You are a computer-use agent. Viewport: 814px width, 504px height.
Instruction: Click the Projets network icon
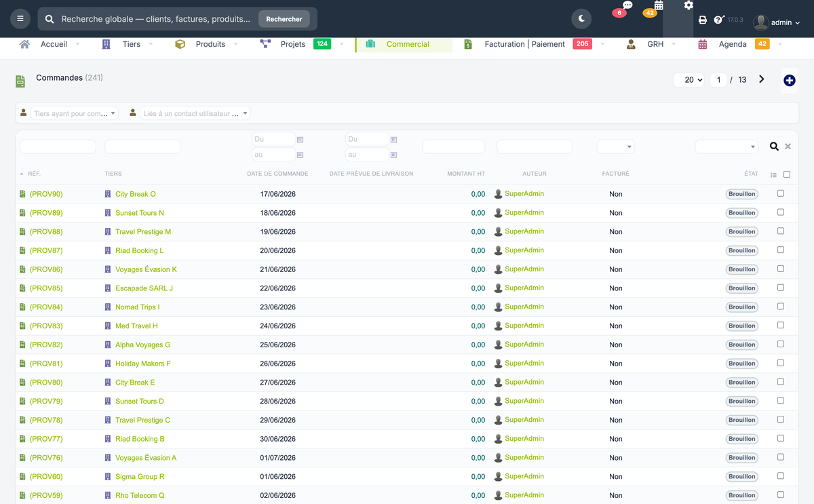coord(265,44)
